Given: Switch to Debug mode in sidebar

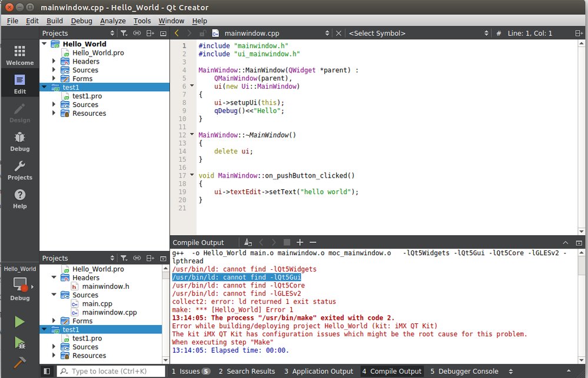Looking at the screenshot, I should [19, 141].
